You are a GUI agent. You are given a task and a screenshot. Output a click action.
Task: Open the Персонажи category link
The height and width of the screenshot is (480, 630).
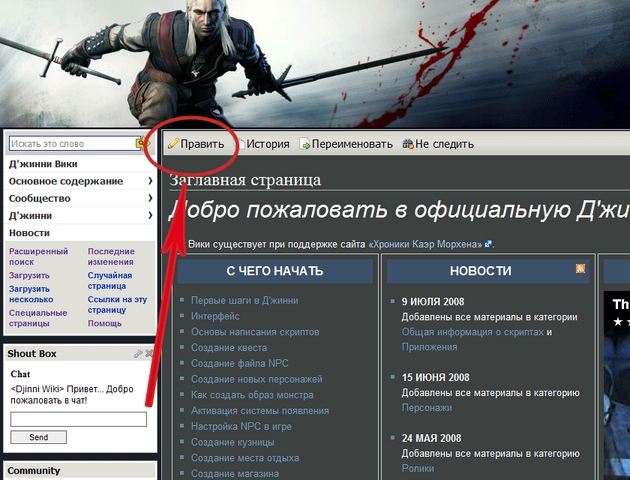[427, 407]
